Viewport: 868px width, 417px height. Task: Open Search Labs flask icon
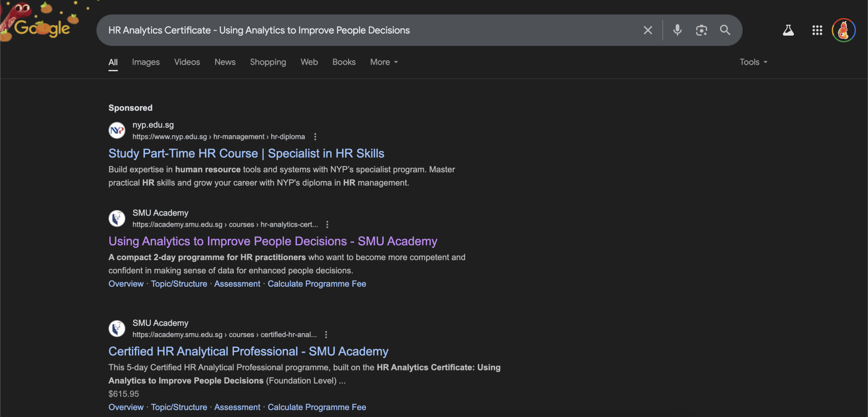click(x=788, y=30)
